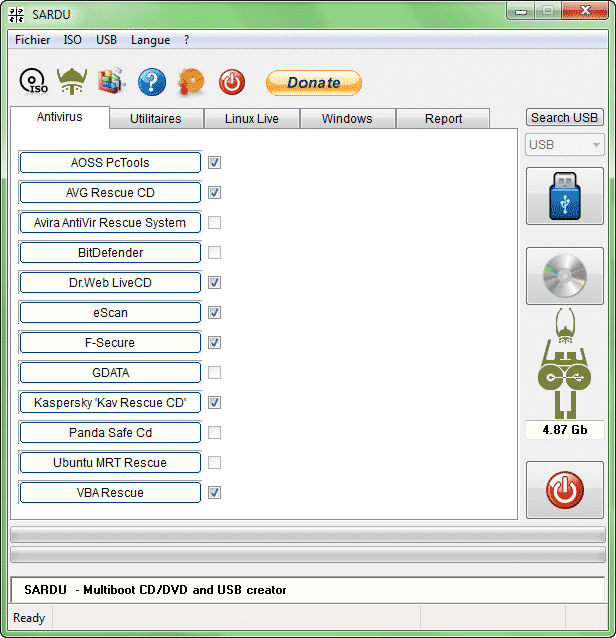The image size is (616, 638).
Task: Expand the USB drive dropdown
Action: (565, 144)
